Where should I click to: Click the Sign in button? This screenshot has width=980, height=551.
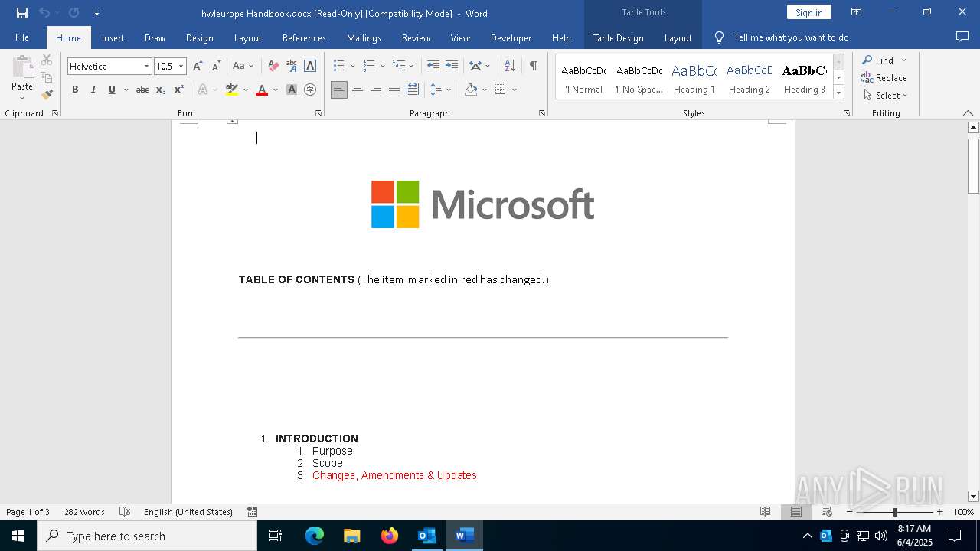pos(808,12)
